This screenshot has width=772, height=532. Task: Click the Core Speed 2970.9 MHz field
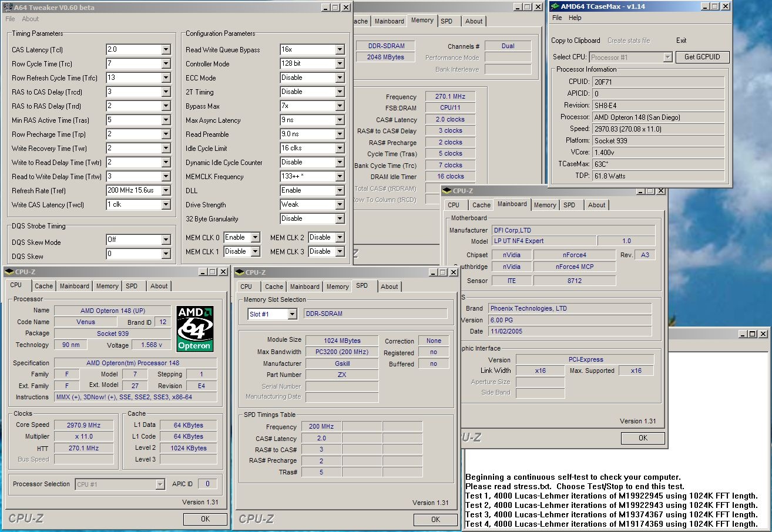click(84, 425)
